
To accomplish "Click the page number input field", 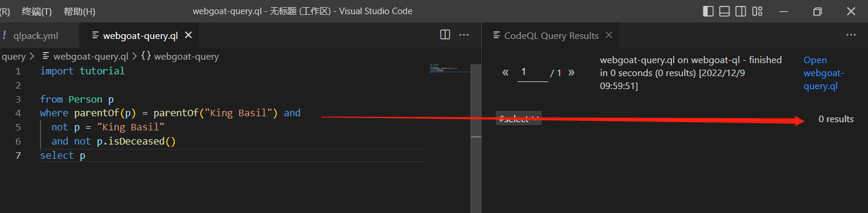I will 533,73.
